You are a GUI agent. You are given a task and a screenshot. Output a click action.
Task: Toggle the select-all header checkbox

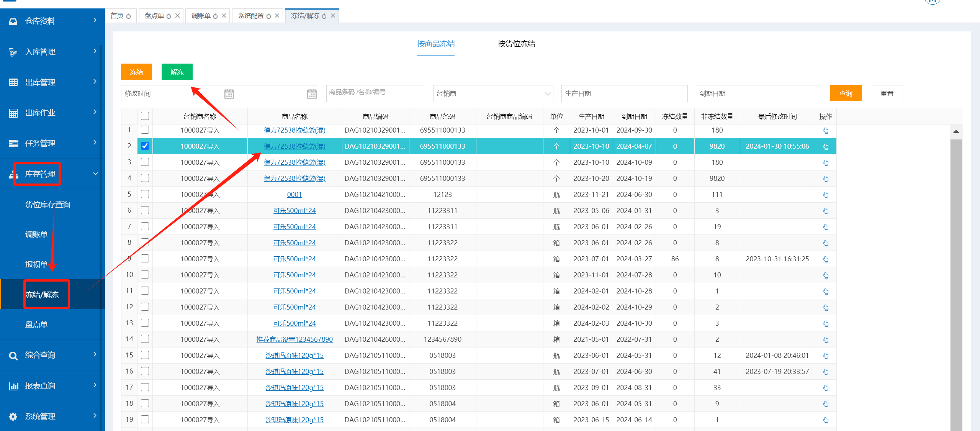pyautogui.click(x=145, y=116)
